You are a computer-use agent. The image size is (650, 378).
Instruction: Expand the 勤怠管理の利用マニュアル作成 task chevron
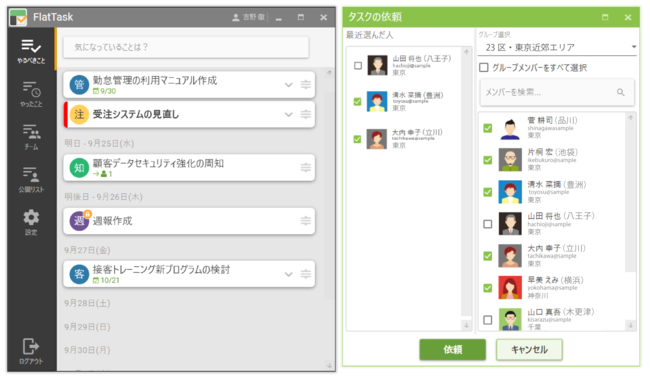[289, 85]
